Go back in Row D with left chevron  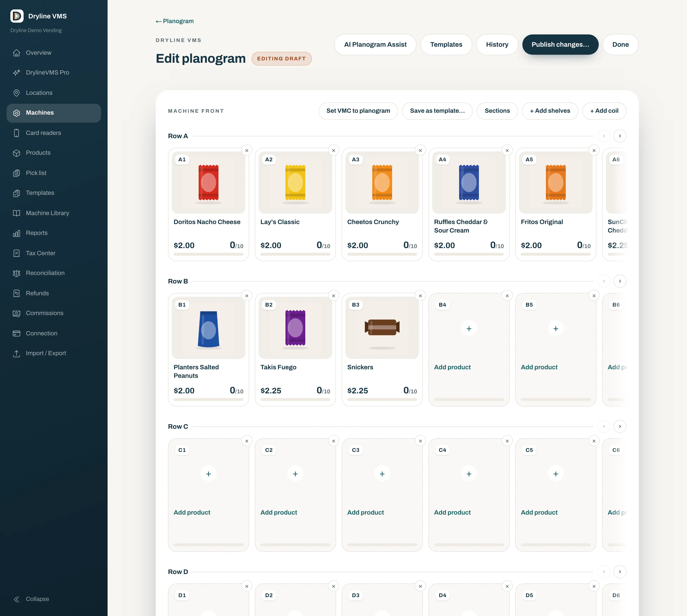click(604, 572)
